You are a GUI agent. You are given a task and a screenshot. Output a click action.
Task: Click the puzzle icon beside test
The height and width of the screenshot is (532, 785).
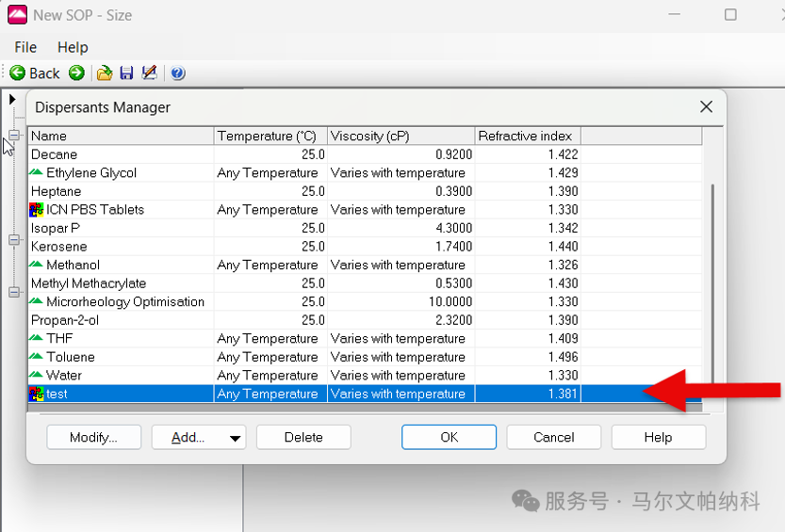[36, 394]
